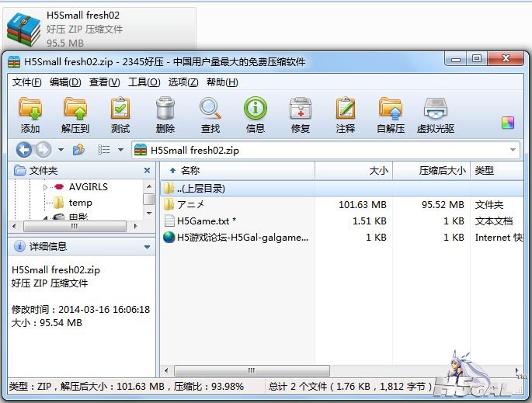Viewport: 532px width, 403px height.
Task: Select the アニメ folder row
Action: (341, 204)
